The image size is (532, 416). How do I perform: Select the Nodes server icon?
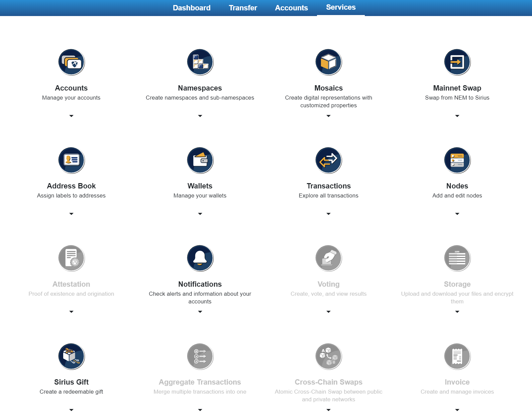pos(457,160)
